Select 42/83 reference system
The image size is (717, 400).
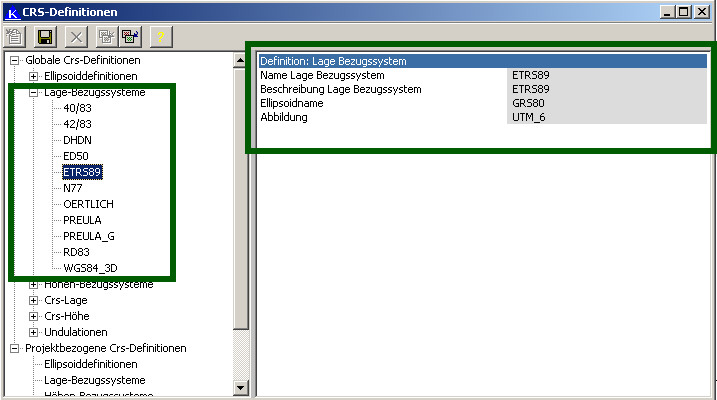coord(77,124)
